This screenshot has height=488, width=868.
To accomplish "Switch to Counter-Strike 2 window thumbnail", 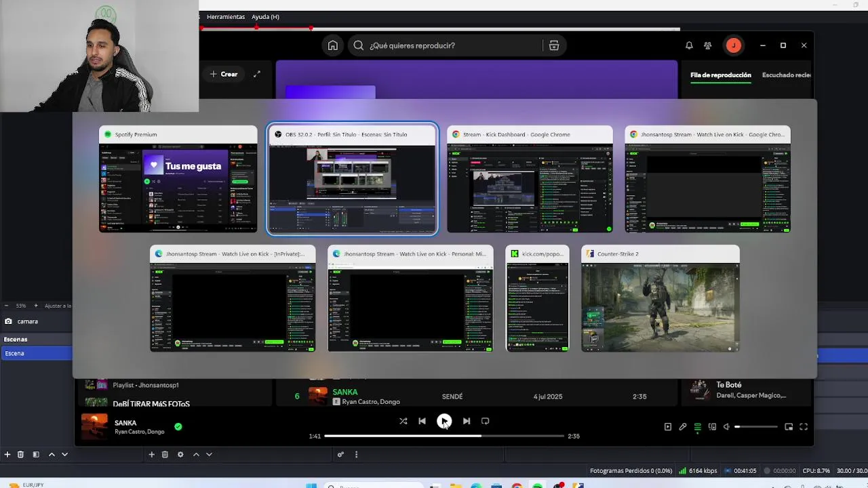I will point(660,299).
